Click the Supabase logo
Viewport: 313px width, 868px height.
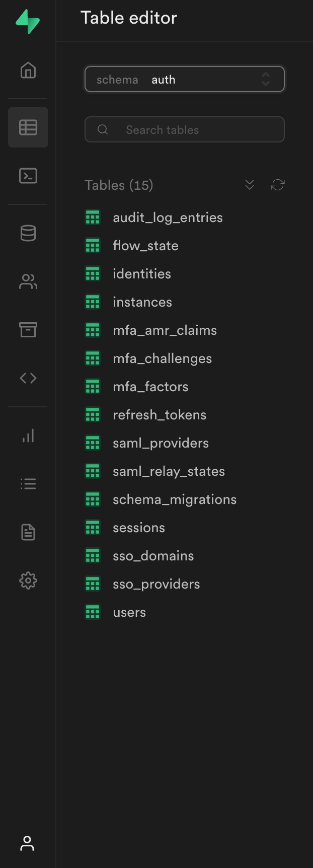pyautogui.click(x=28, y=22)
